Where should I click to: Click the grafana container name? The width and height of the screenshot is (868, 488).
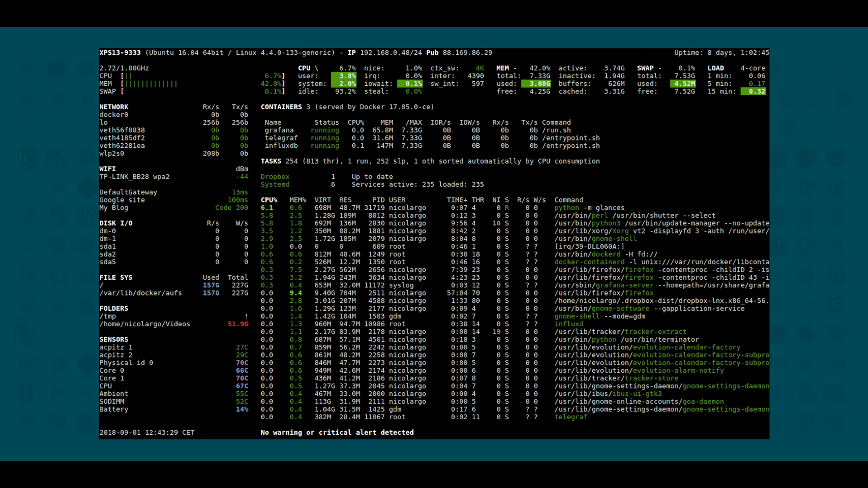coord(279,130)
